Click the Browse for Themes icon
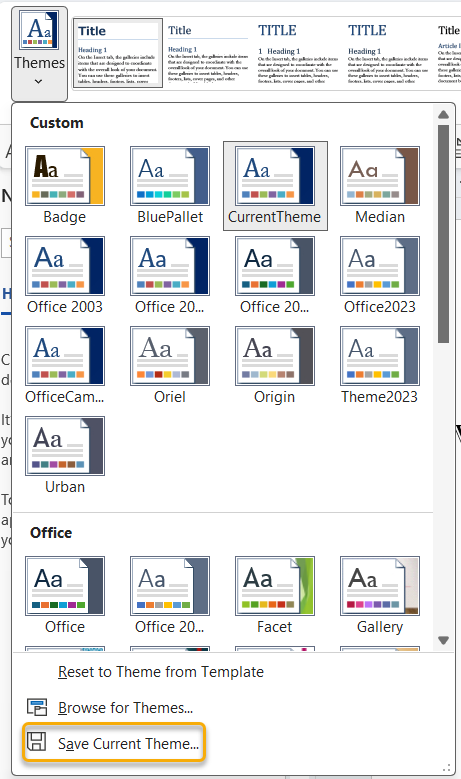Image resolution: width=461 pixels, height=779 pixels. coord(37,707)
